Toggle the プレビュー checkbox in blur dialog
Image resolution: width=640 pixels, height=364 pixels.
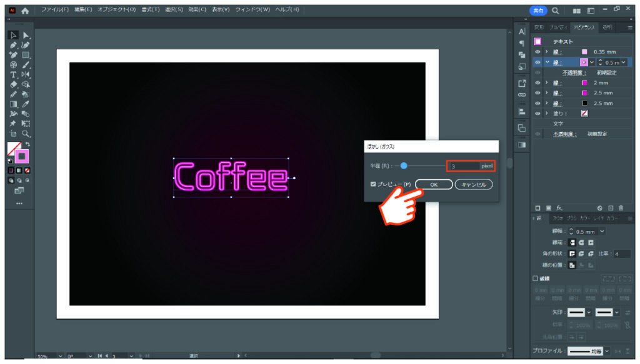[x=373, y=184]
